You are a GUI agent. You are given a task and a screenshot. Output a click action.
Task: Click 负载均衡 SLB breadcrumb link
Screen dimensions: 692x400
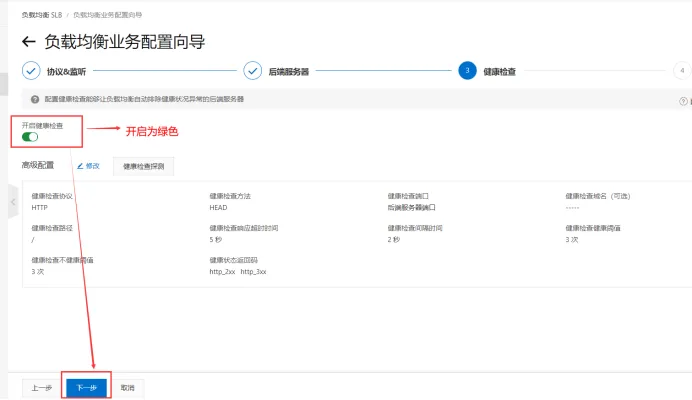(42, 15)
